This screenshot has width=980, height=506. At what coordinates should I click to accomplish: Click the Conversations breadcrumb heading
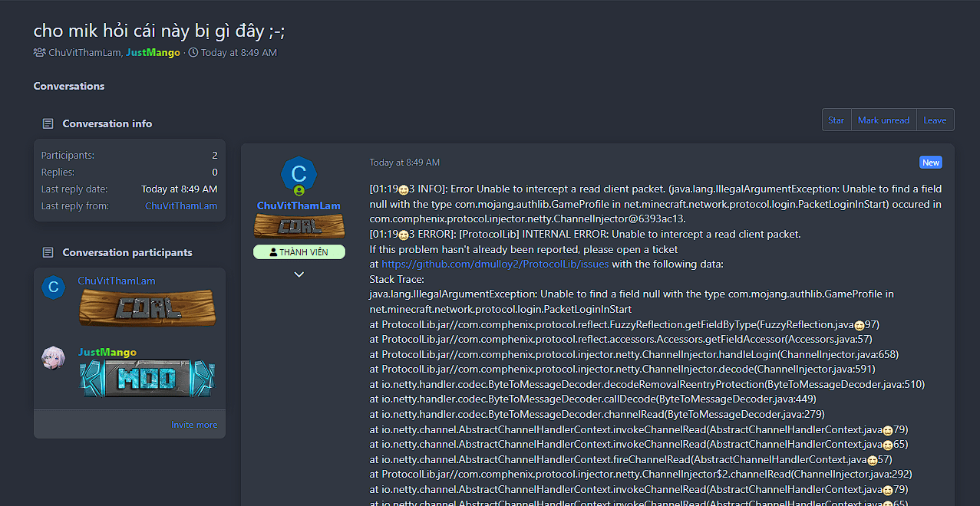point(69,86)
